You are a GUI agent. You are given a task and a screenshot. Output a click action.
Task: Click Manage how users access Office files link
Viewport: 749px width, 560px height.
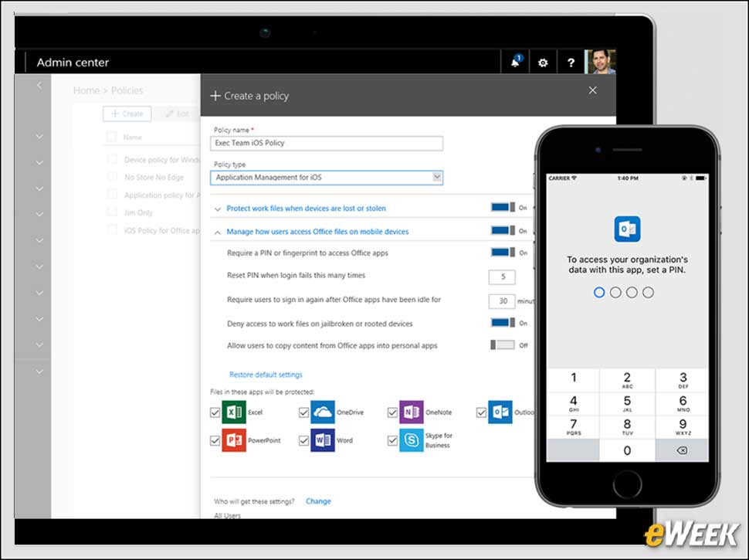(317, 232)
